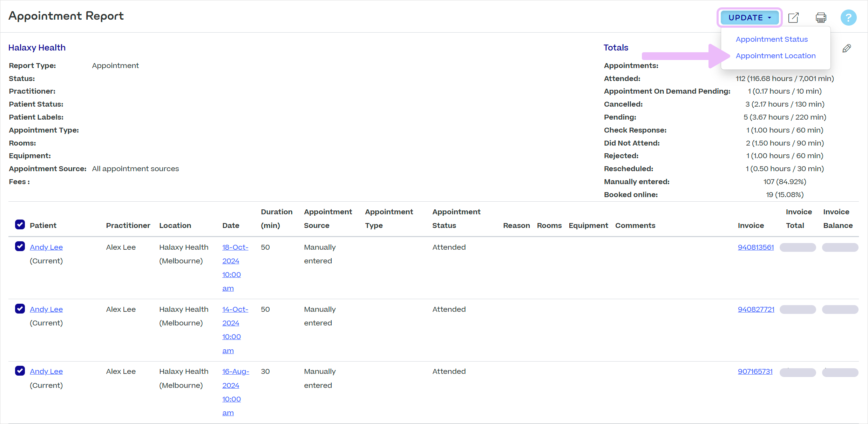
Task: Uncheck the 16-Aug appointment row checkbox
Action: coord(20,371)
